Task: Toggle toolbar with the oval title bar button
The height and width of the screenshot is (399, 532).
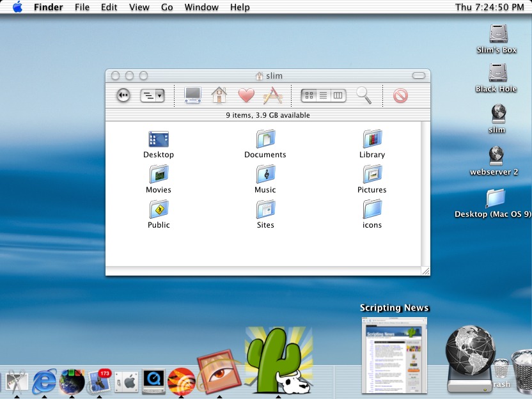Action: click(x=418, y=75)
